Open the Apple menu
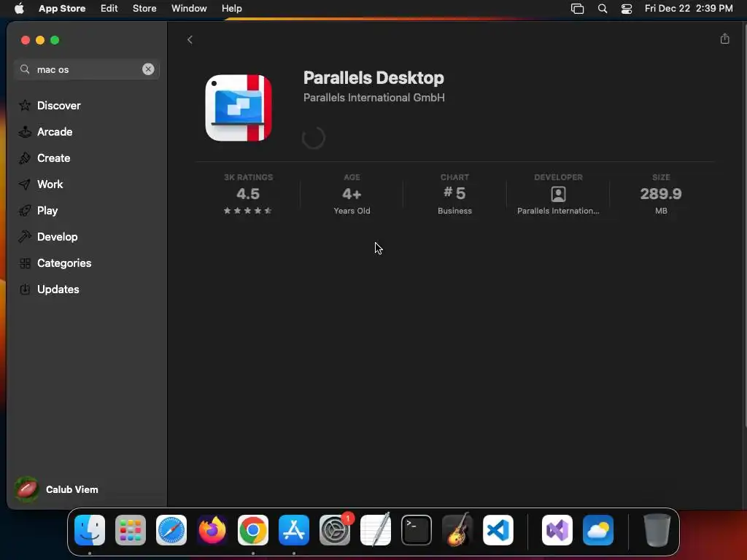The width and height of the screenshot is (747, 560). click(x=19, y=9)
